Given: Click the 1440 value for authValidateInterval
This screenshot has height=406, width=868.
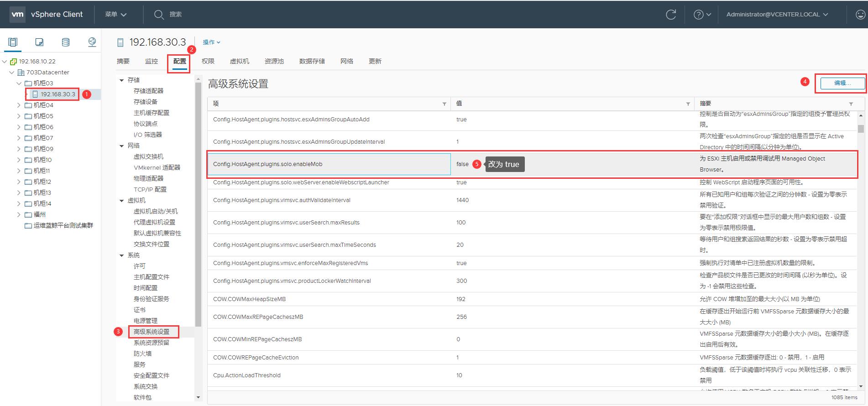Looking at the screenshot, I should (462, 200).
